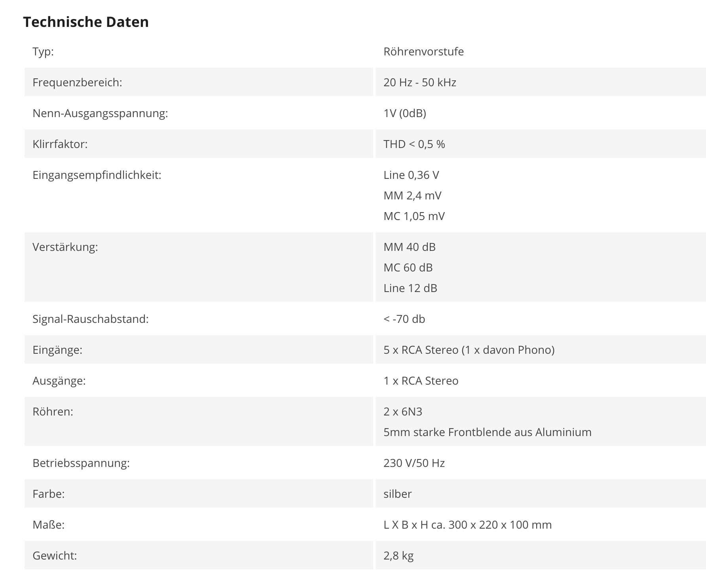Click the 20 Hz - 50 kHz value
The image size is (706, 588).
click(420, 82)
